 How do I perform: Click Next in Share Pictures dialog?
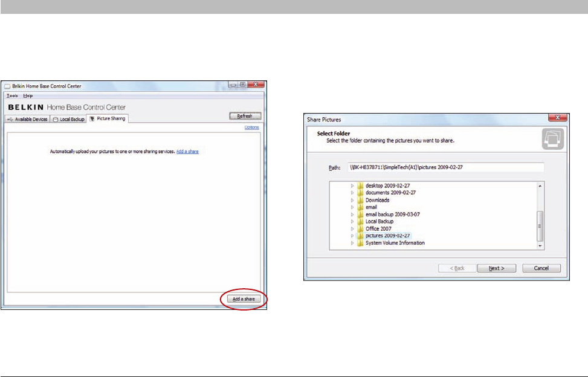497,268
